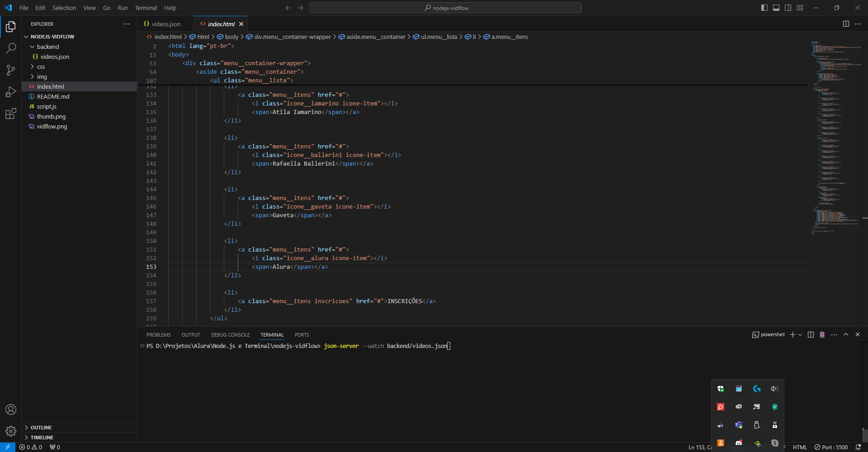Go forward using the title bar arrow
Screen dimensions: 868x452
point(300,8)
